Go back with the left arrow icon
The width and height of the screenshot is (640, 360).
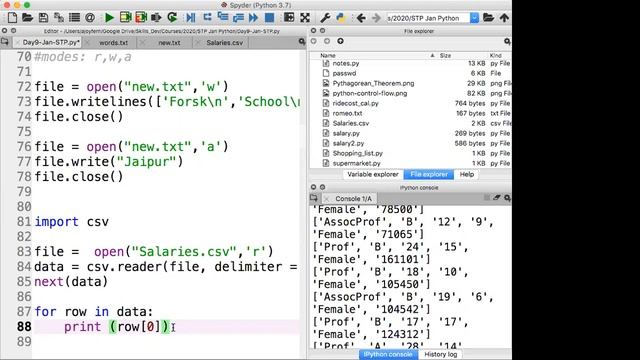[x=361, y=18]
